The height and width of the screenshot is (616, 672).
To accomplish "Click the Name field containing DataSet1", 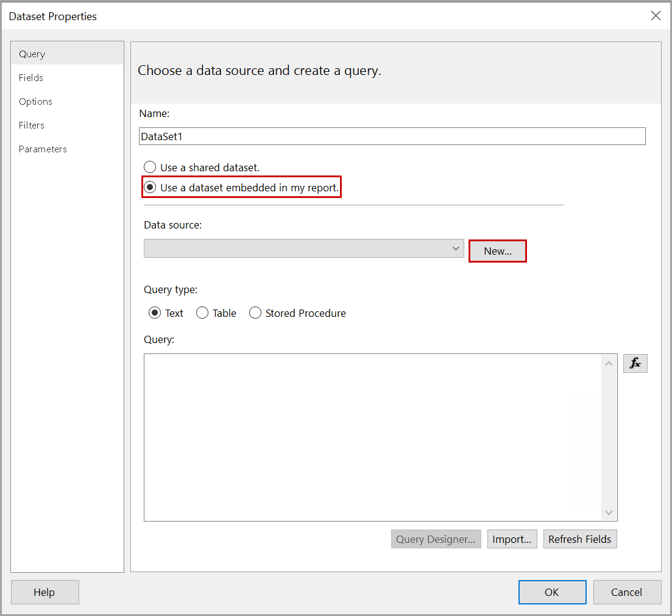I will click(x=392, y=136).
